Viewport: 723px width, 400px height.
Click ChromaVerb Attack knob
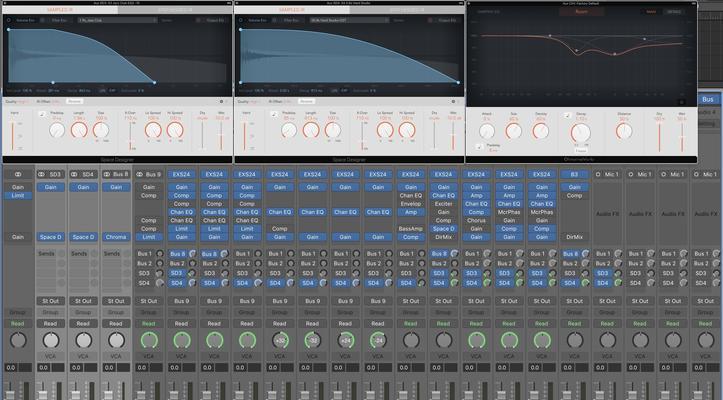pos(486,131)
